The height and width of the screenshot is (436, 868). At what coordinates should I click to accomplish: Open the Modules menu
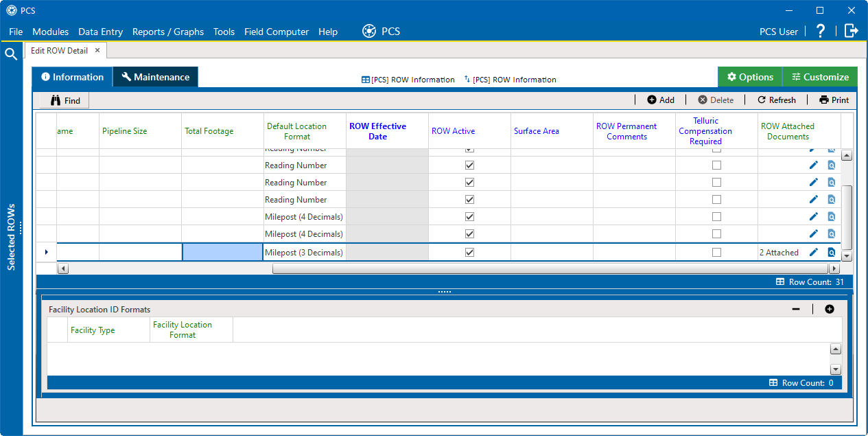tap(51, 32)
